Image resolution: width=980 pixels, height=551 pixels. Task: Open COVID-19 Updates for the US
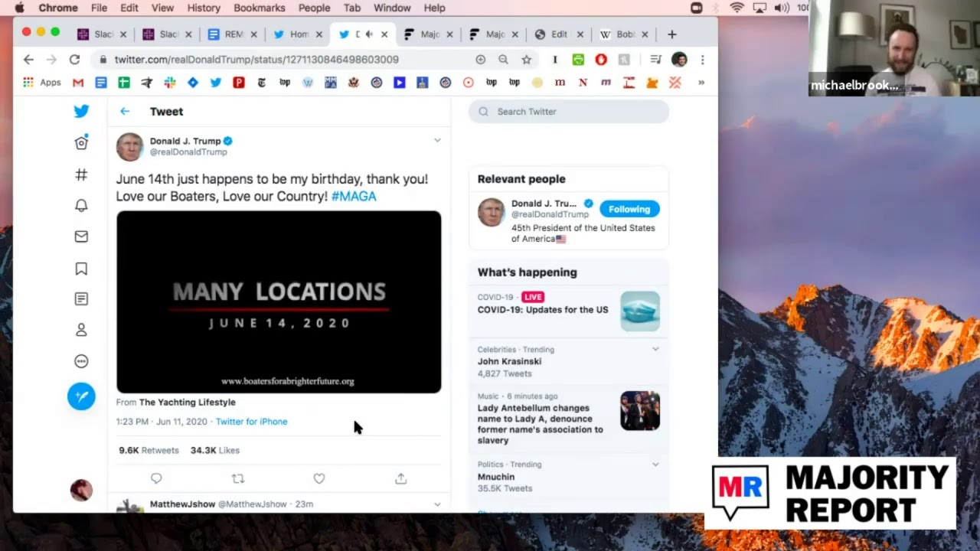[543, 310]
